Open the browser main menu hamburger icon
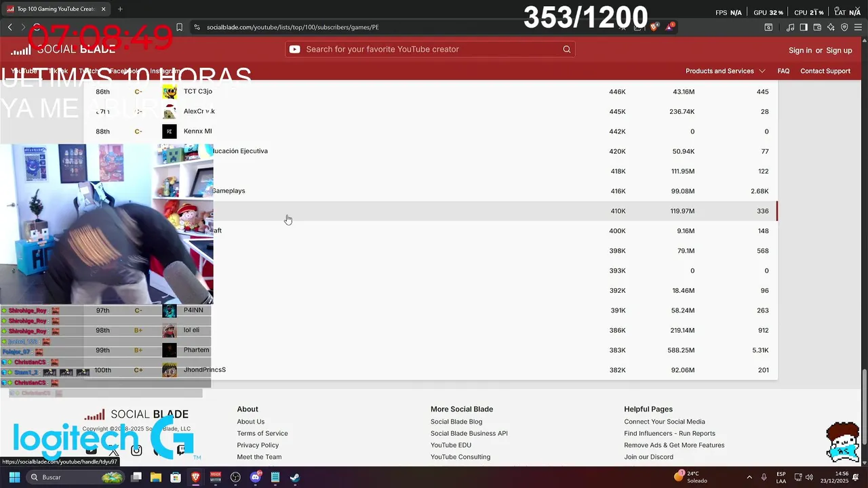The width and height of the screenshot is (868, 488). (x=858, y=27)
